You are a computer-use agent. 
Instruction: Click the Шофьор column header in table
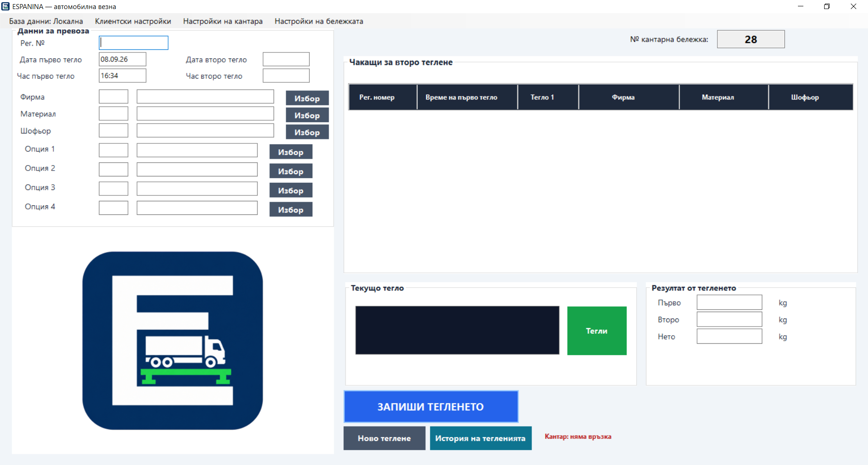(x=811, y=97)
